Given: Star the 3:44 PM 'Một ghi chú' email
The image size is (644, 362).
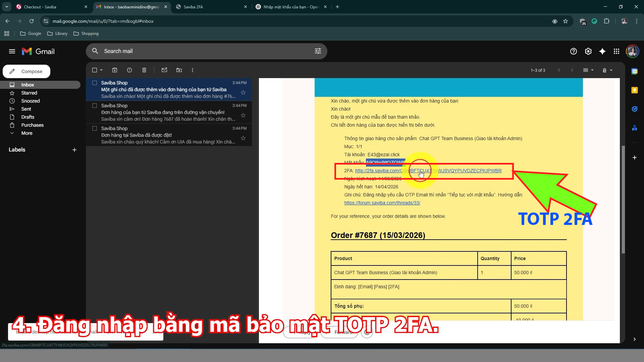Looking at the screenshot, I should click(x=243, y=93).
